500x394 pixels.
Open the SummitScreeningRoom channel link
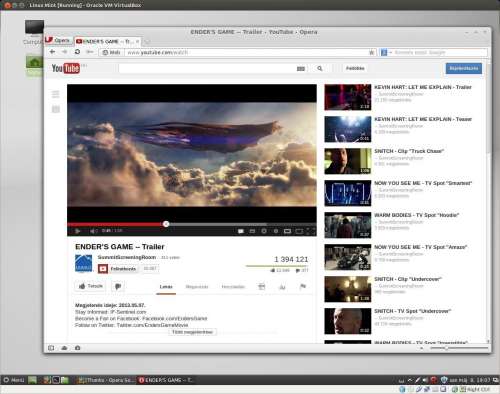(127, 257)
